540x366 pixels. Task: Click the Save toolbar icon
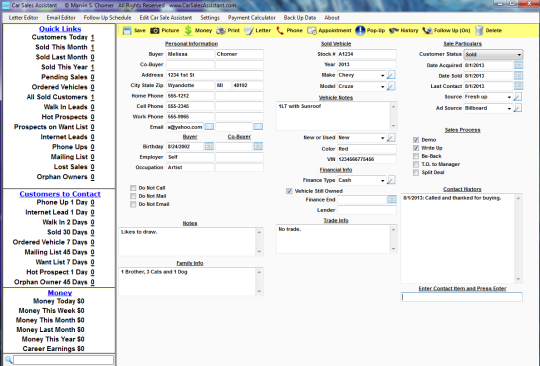(127, 31)
